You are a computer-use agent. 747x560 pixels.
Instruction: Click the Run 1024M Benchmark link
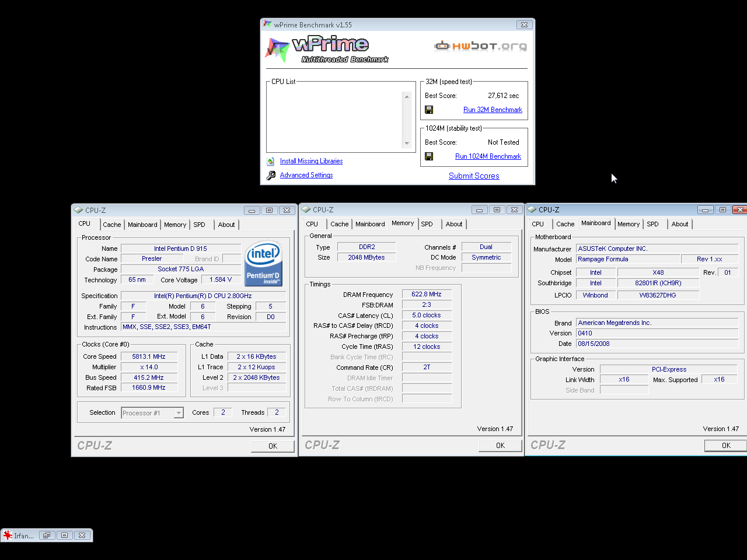tap(488, 156)
